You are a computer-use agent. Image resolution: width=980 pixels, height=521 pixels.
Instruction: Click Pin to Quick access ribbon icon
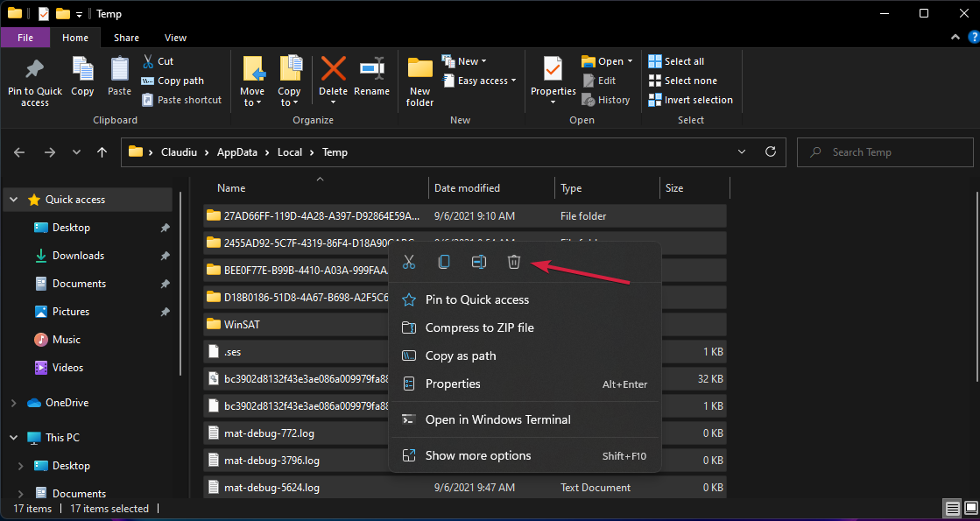pos(35,83)
